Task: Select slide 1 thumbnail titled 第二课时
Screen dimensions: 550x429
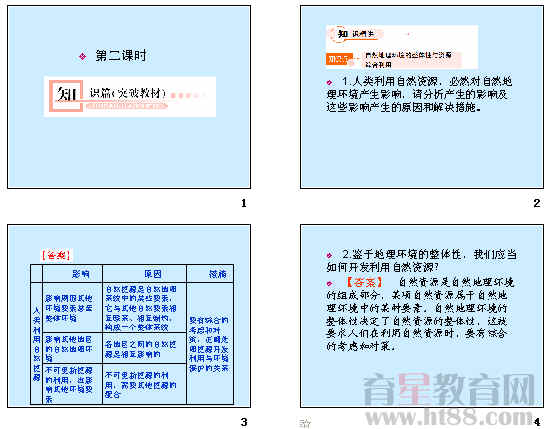Action: [x=129, y=97]
